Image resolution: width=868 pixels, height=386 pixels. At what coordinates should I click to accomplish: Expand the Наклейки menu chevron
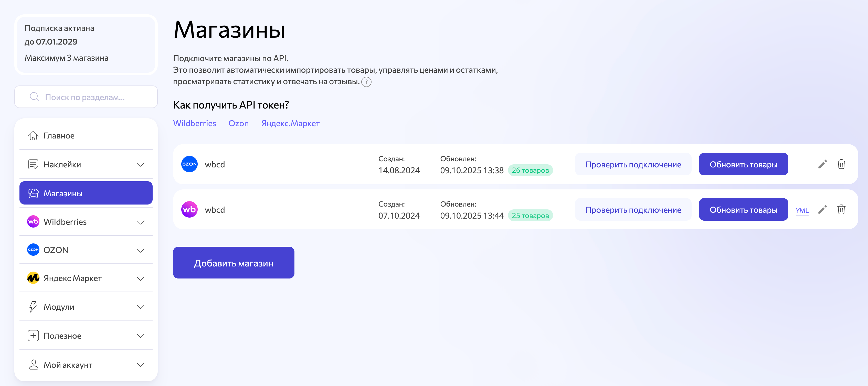[x=141, y=164]
